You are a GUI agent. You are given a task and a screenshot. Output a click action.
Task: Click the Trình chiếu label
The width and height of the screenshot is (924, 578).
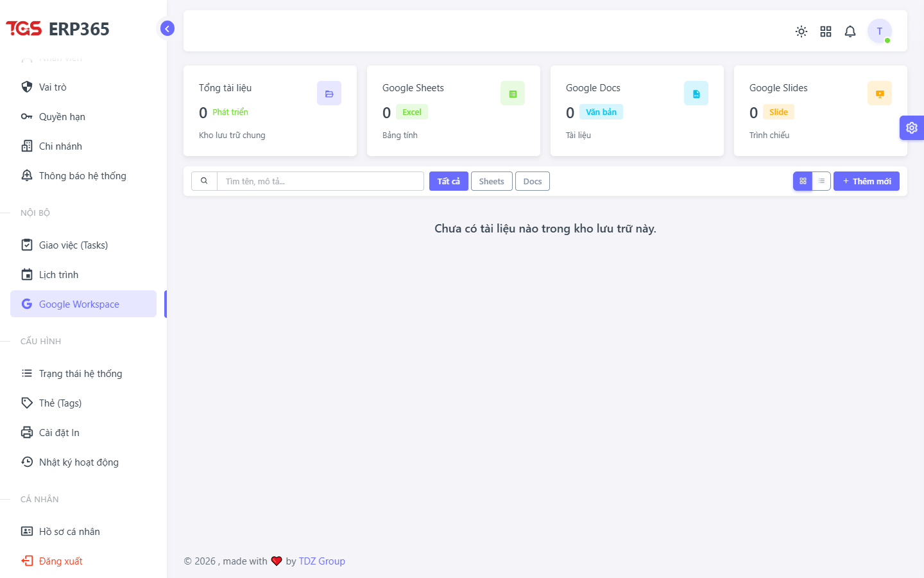point(769,135)
